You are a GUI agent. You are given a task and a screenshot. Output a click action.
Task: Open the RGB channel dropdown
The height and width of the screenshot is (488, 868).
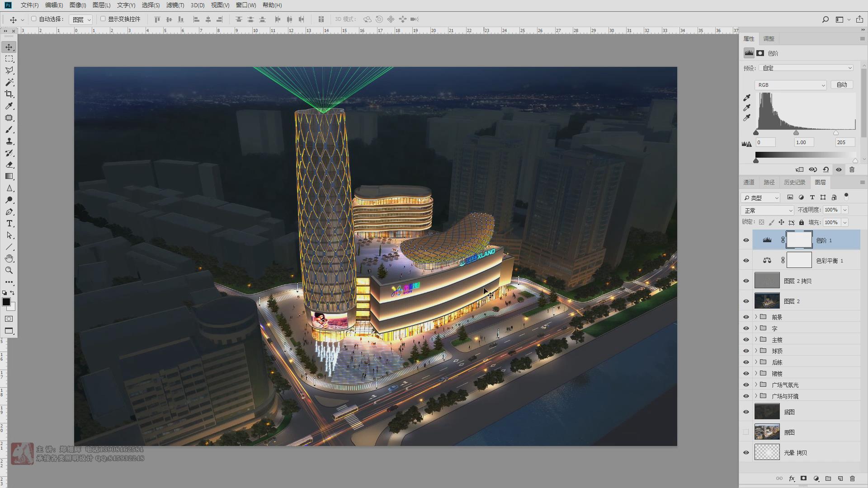tap(790, 85)
